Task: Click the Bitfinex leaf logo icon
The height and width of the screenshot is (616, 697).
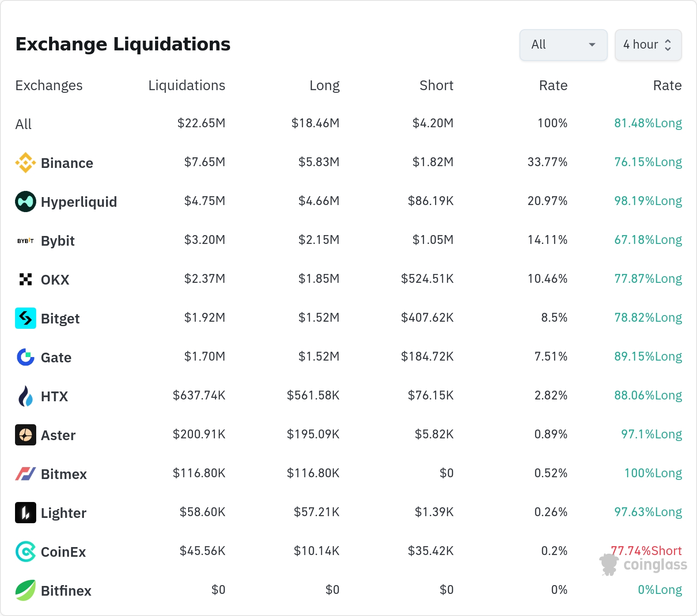Action: pos(26,590)
